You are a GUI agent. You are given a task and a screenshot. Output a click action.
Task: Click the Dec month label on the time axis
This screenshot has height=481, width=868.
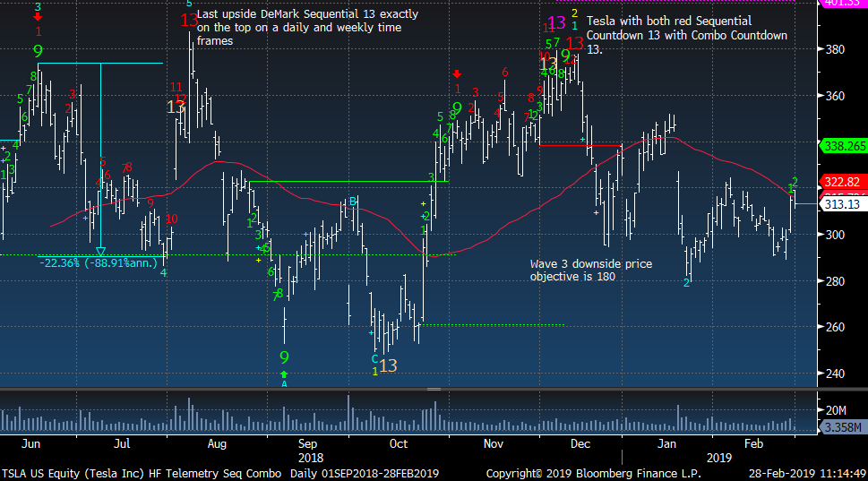coord(580,444)
